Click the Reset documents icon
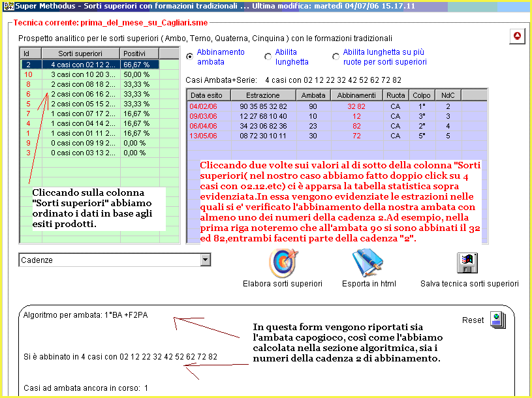 (x=498, y=320)
